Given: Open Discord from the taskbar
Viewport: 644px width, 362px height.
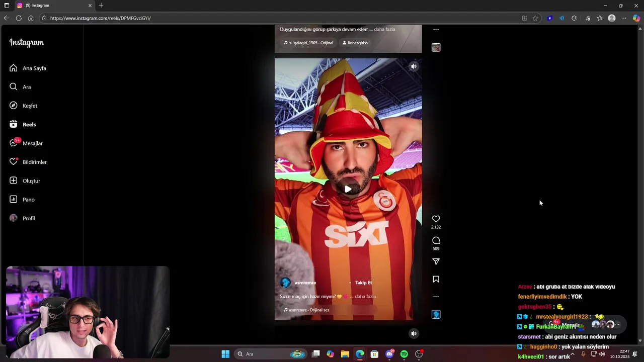Looking at the screenshot, I should (x=389, y=354).
